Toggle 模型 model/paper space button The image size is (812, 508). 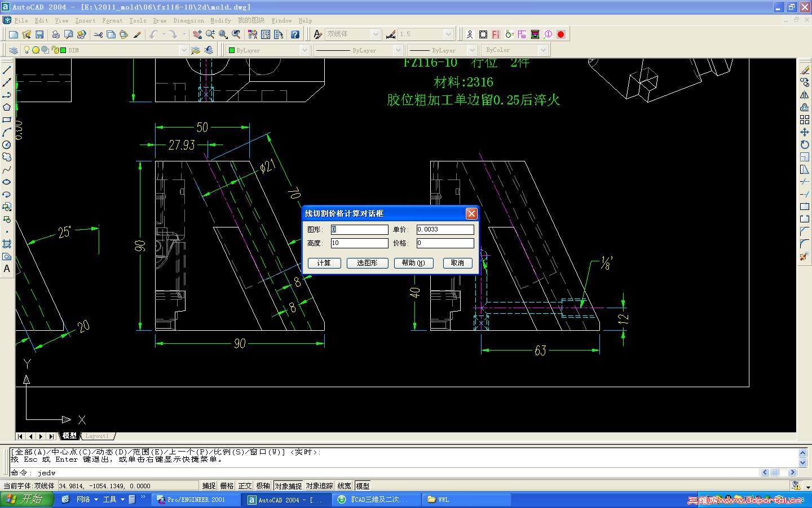[363, 486]
